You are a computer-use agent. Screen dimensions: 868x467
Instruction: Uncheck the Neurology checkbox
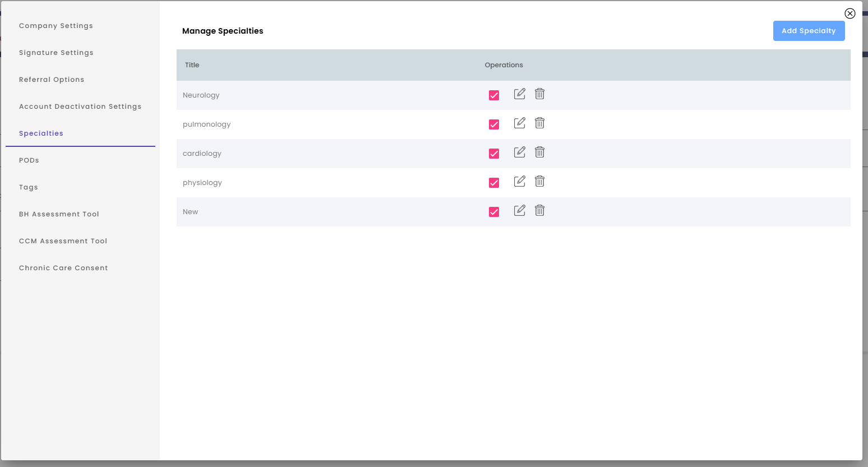tap(494, 95)
